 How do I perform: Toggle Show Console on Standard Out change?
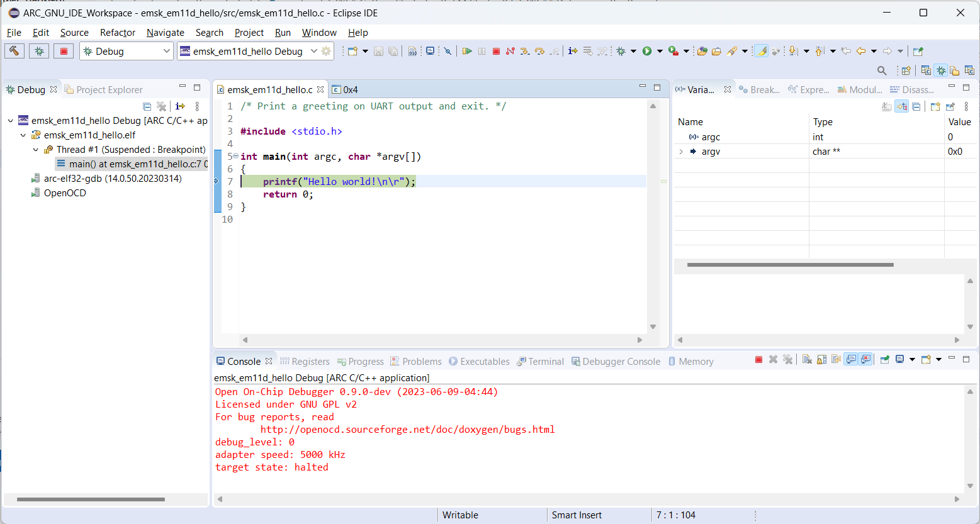click(851, 360)
